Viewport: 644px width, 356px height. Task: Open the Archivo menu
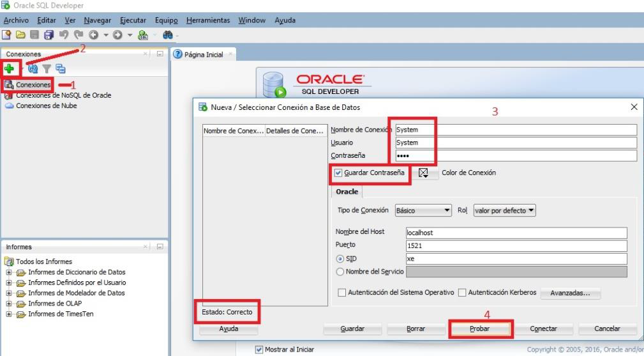click(x=16, y=20)
